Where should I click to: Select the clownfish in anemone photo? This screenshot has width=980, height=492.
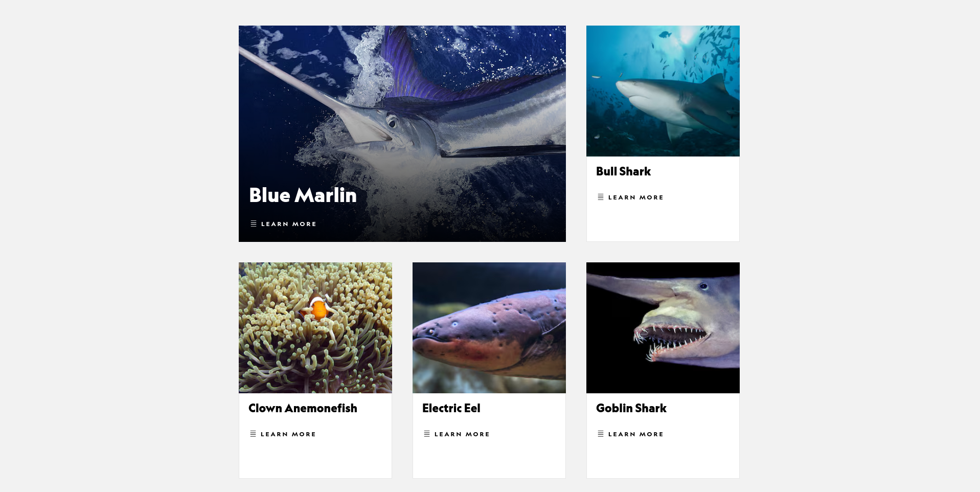pyautogui.click(x=315, y=328)
